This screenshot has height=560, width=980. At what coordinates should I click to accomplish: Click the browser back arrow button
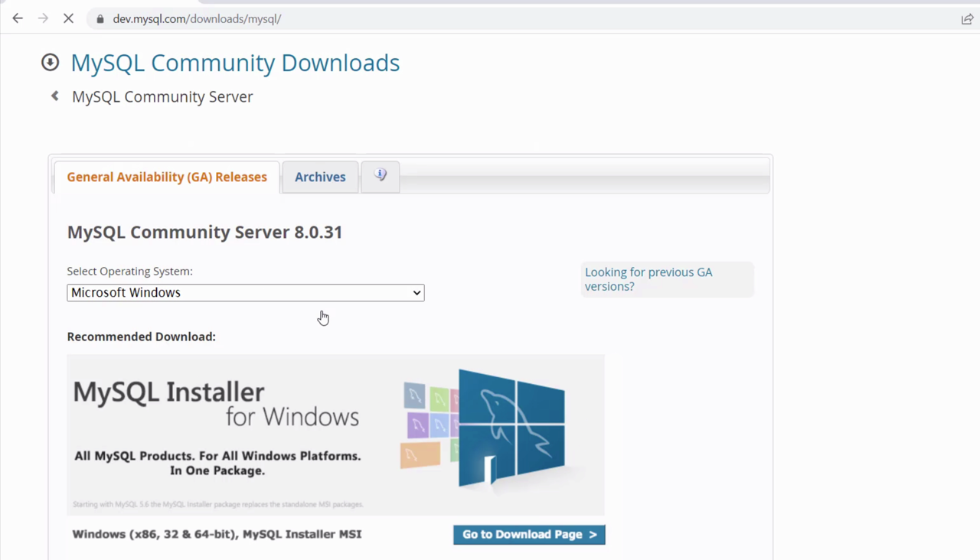(x=18, y=18)
